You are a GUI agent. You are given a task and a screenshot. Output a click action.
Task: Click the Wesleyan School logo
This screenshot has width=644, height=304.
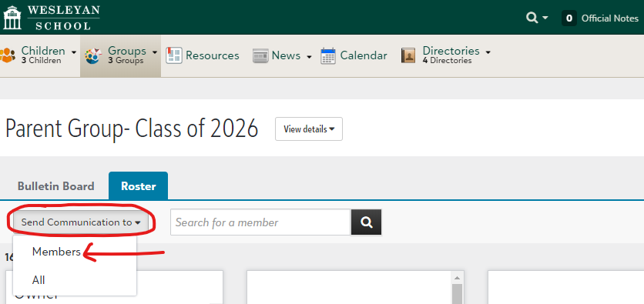click(x=52, y=18)
